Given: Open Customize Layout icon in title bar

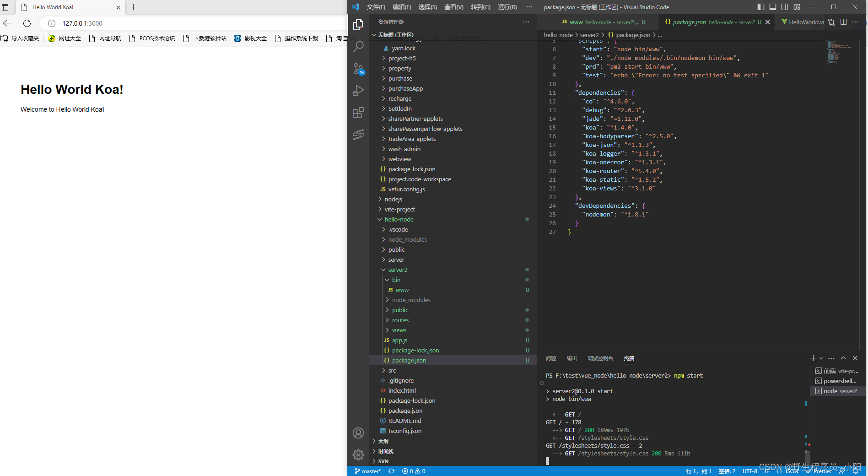Looking at the screenshot, I should click(797, 7).
